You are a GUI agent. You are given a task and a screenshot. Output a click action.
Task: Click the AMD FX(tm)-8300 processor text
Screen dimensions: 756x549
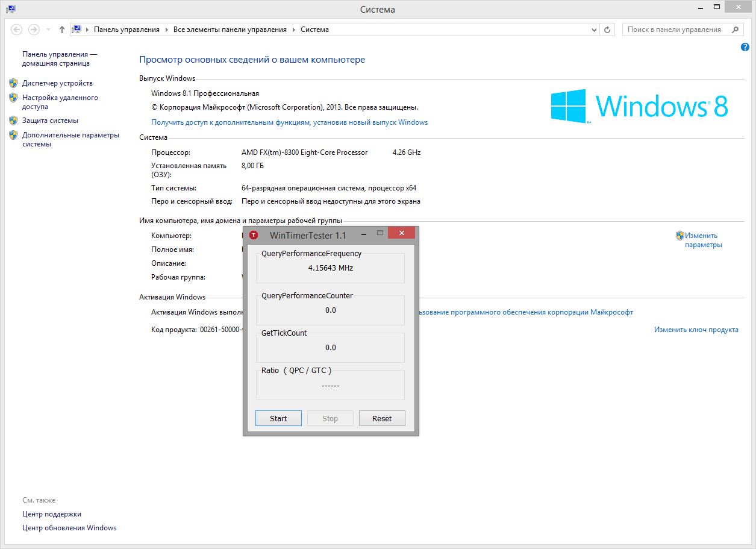pos(304,152)
